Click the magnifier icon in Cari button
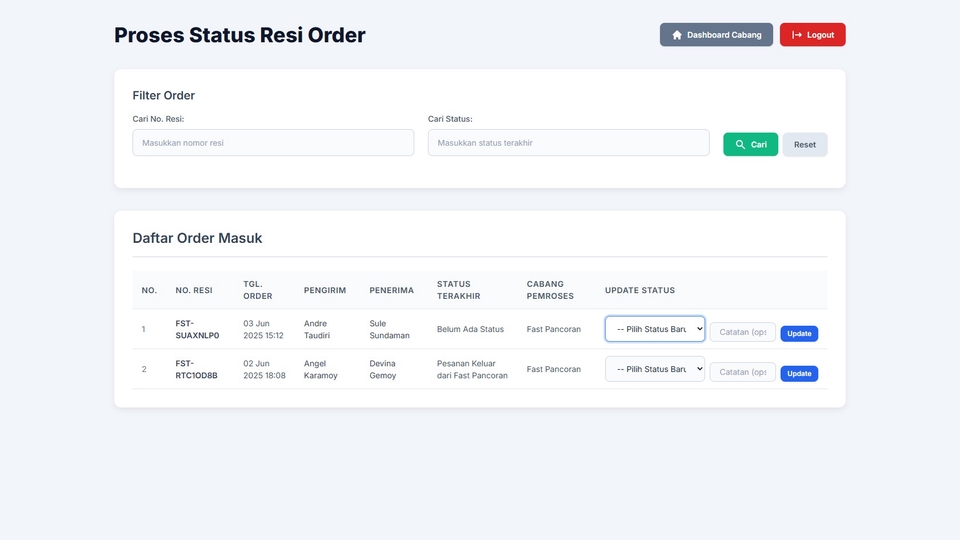 coord(740,144)
